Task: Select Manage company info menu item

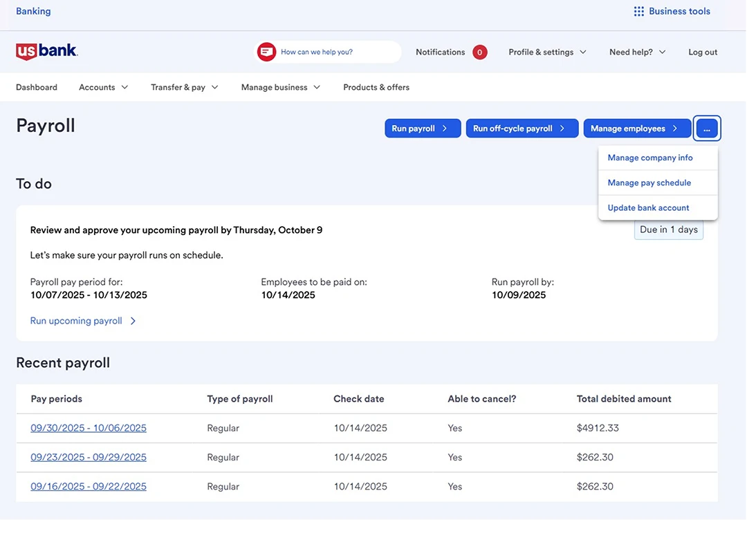Action: click(x=649, y=158)
